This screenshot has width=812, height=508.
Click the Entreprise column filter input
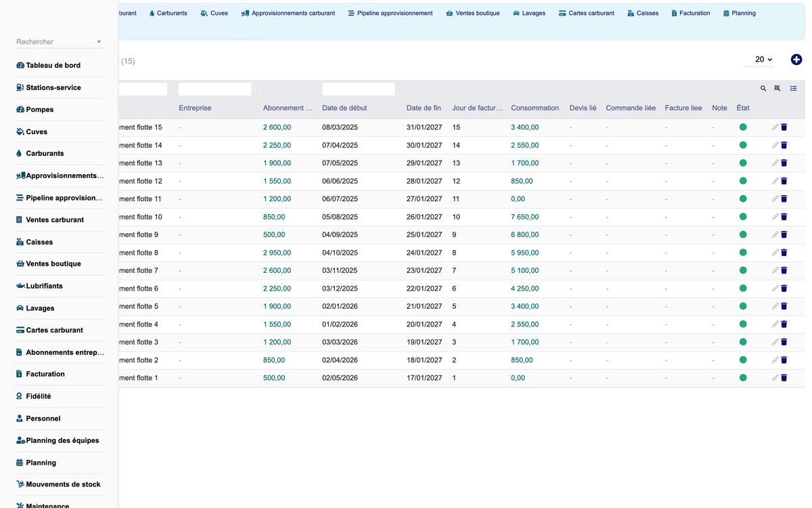pyautogui.click(x=215, y=89)
